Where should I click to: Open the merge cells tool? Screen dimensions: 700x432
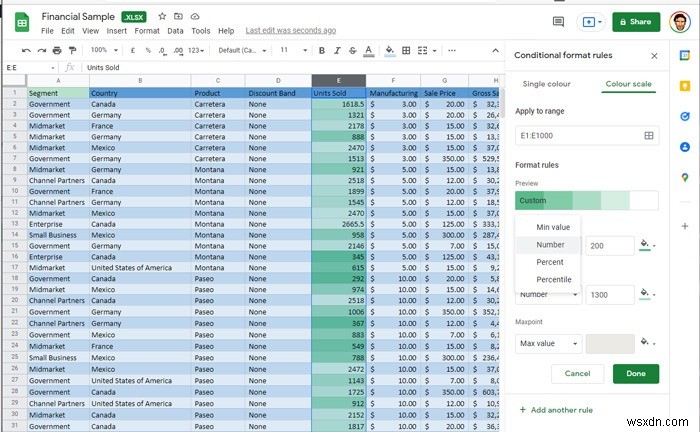click(422, 50)
